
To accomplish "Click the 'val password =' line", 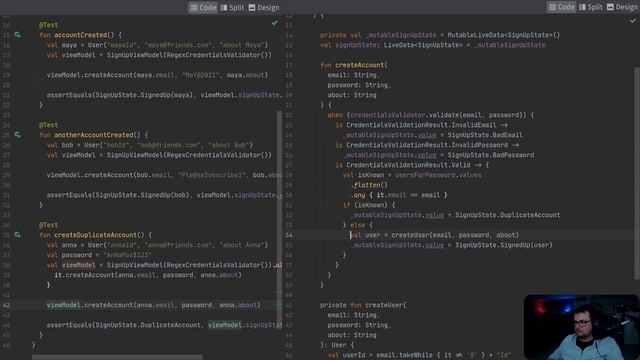I will [x=99, y=255].
